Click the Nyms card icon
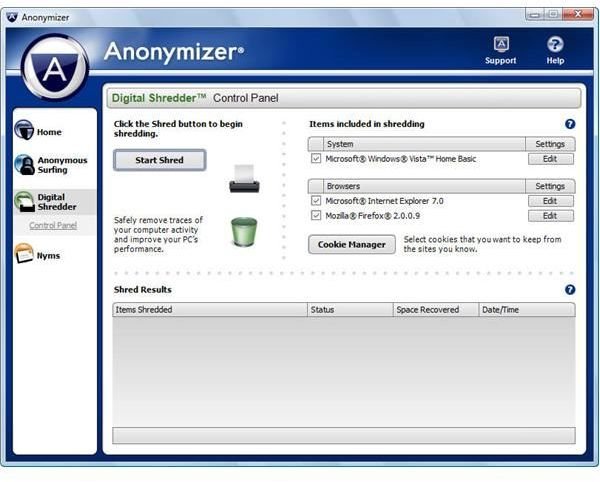This screenshot has height=482, width=600. coord(24,254)
